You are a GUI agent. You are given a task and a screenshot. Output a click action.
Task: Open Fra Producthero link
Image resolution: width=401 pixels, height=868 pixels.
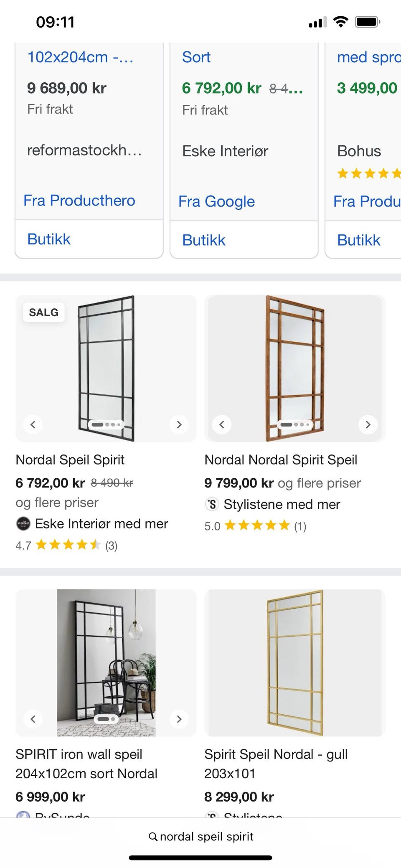(x=79, y=201)
